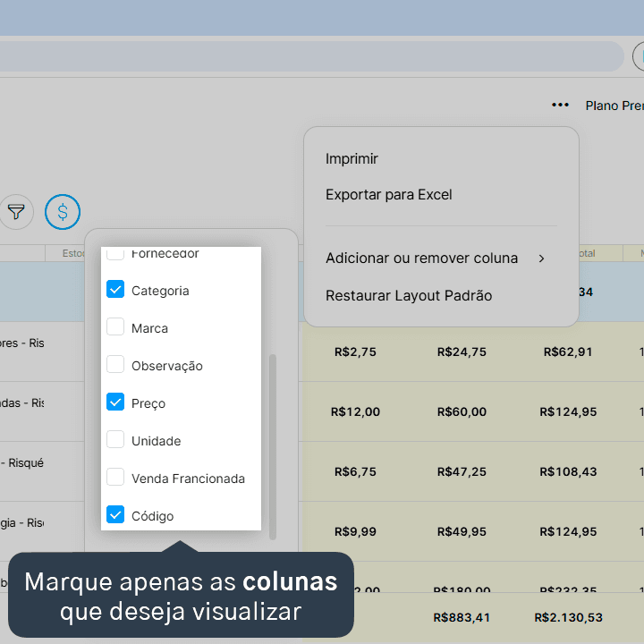Toggle the dollar sign values button
Screen dimensions: 644x644
[63, 212]
